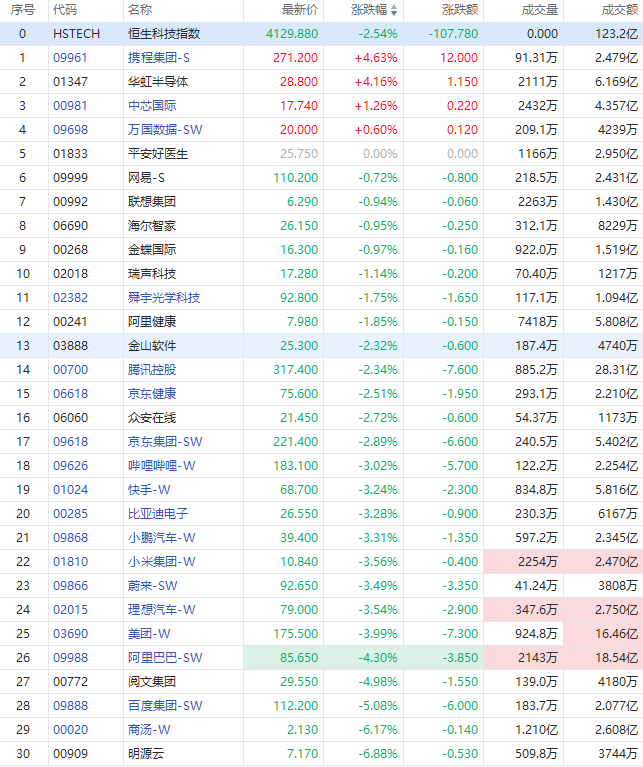
Task: Select the 网易-S row name
Action: click(x=146, y=178)
